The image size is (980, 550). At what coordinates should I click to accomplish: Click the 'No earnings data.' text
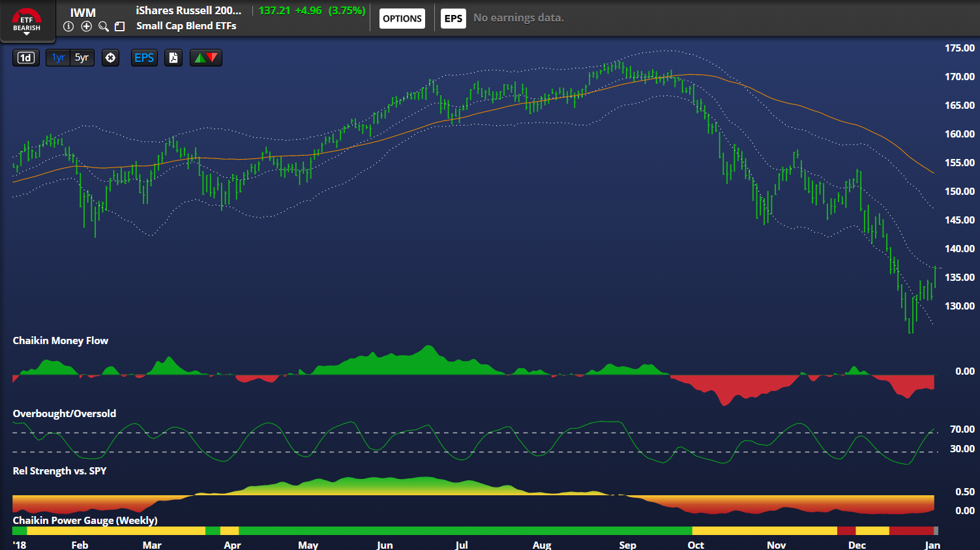click(519, 18)
